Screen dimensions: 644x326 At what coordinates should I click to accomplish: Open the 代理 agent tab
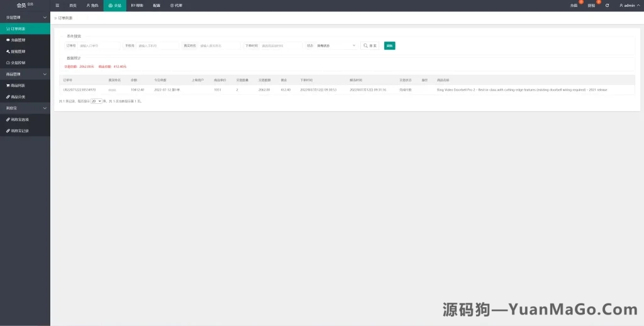tap(176, 5)
